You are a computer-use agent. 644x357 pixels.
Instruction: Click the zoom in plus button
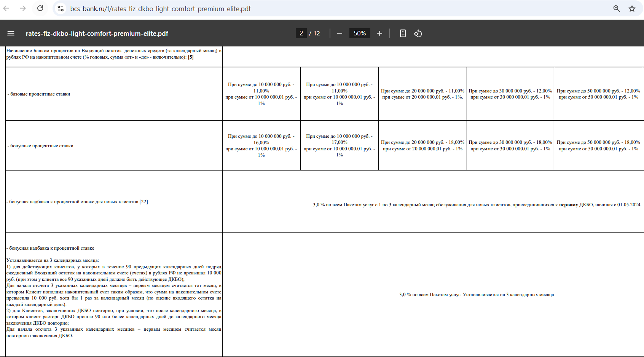379,33
